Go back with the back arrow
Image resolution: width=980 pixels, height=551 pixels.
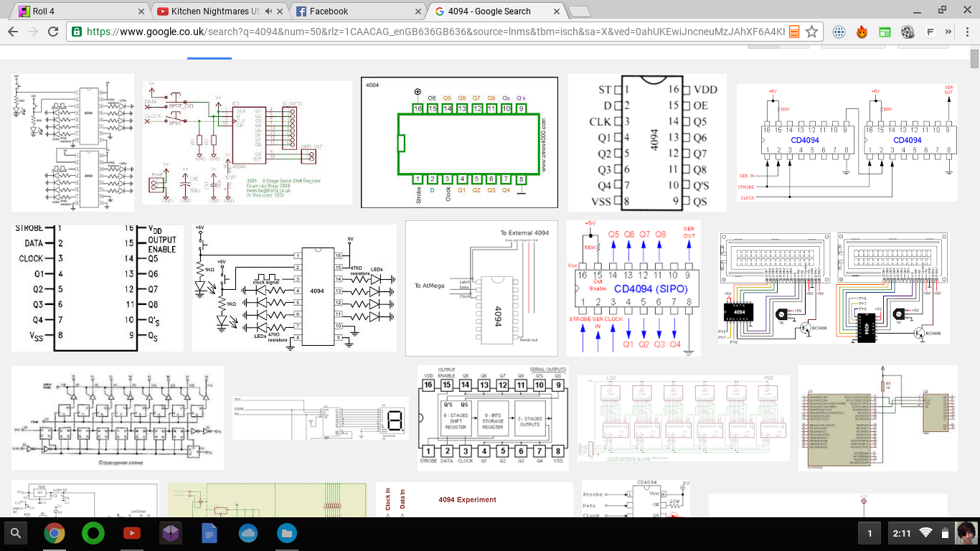pos(13,32)
